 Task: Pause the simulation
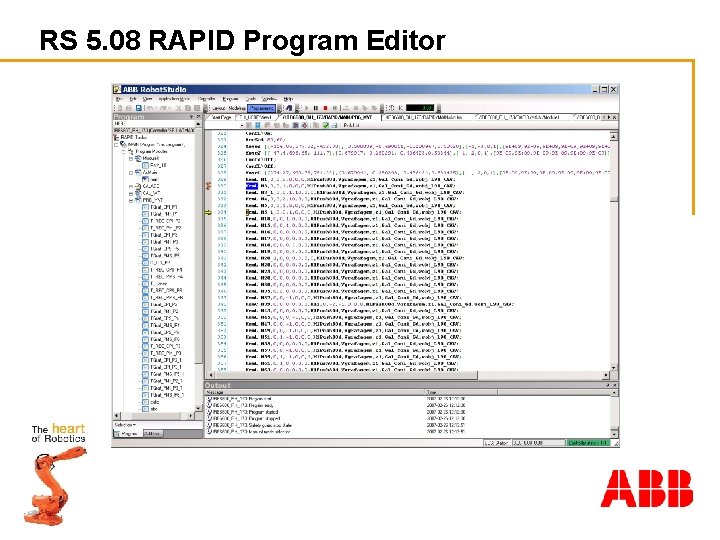click(316, 108)
